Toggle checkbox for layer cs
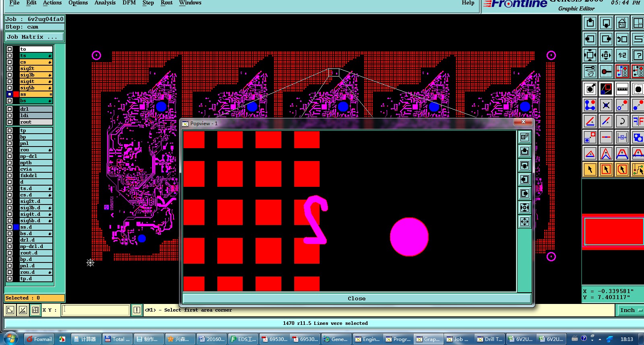This screenshot has height=345, width=644. pos(10,62)
